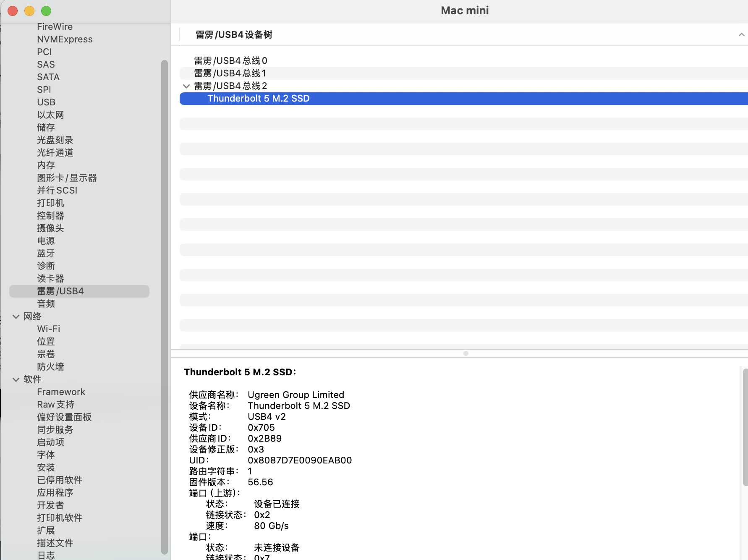Open 扩展 in the sidebar

[x=46, y=531]
